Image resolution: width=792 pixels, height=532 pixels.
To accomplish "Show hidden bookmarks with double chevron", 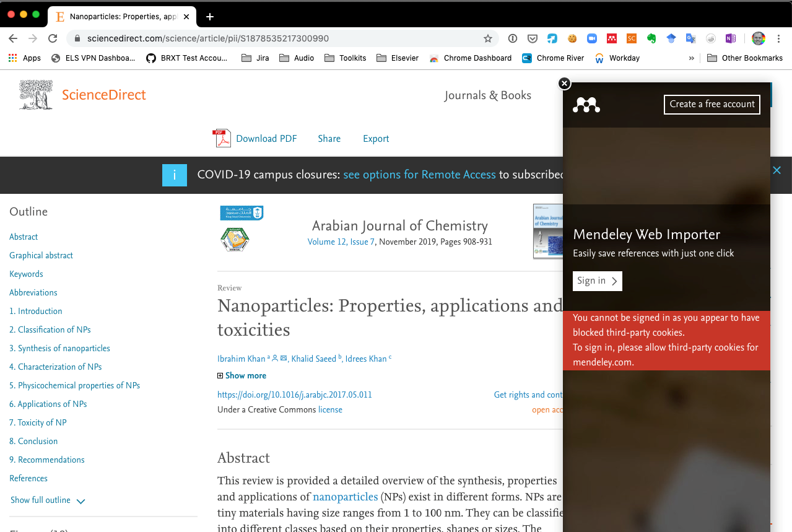I will pyautogui.click(x=692, y=58).
